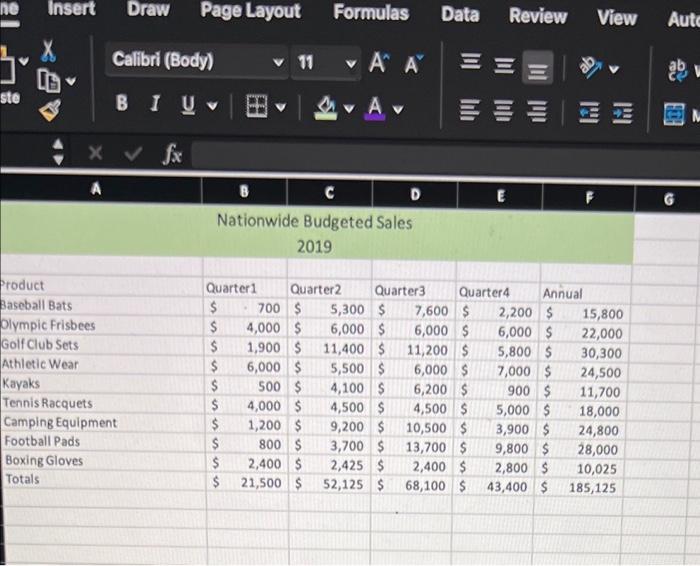700x566 pixels.
Task: Select column C header
Action: tap(329, 193)
